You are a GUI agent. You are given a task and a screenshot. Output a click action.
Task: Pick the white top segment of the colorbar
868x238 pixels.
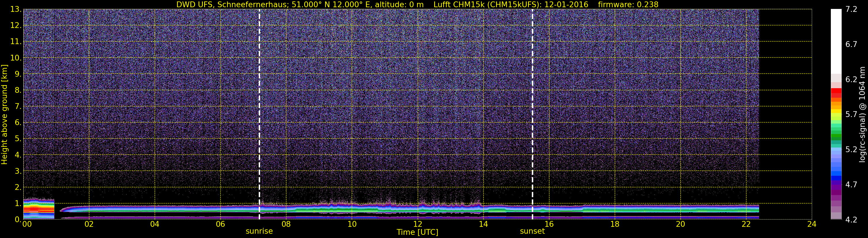pos(836,41)
